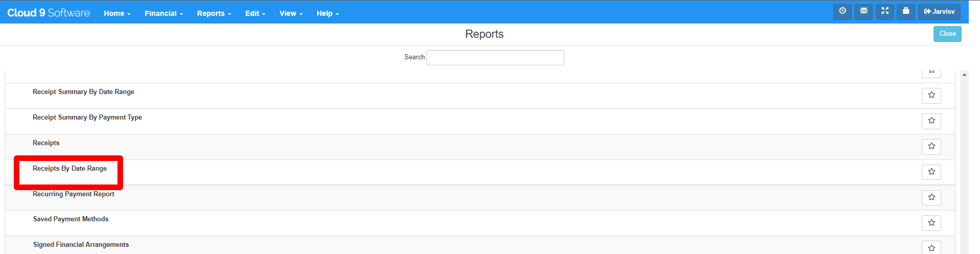980x254 pixels.
Task: Click the clock icon in the top bar
Action: point(842,11)
